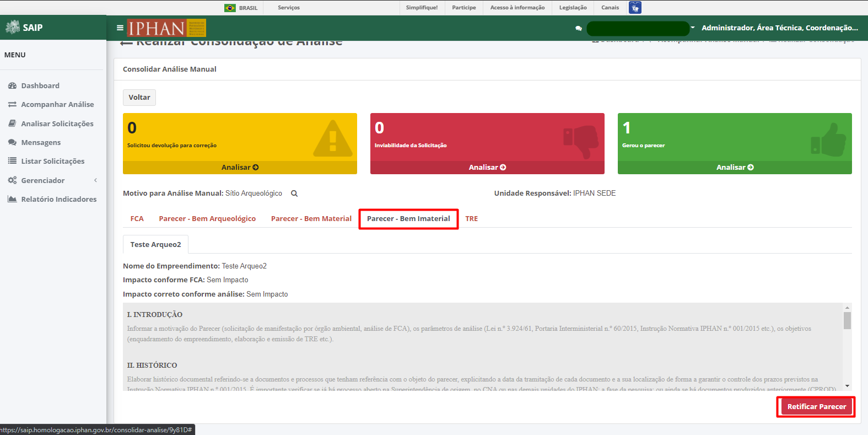Click the Analisar Solicitações book icon
This screenshot has width=868, height=435.
[x=12, y=123]
